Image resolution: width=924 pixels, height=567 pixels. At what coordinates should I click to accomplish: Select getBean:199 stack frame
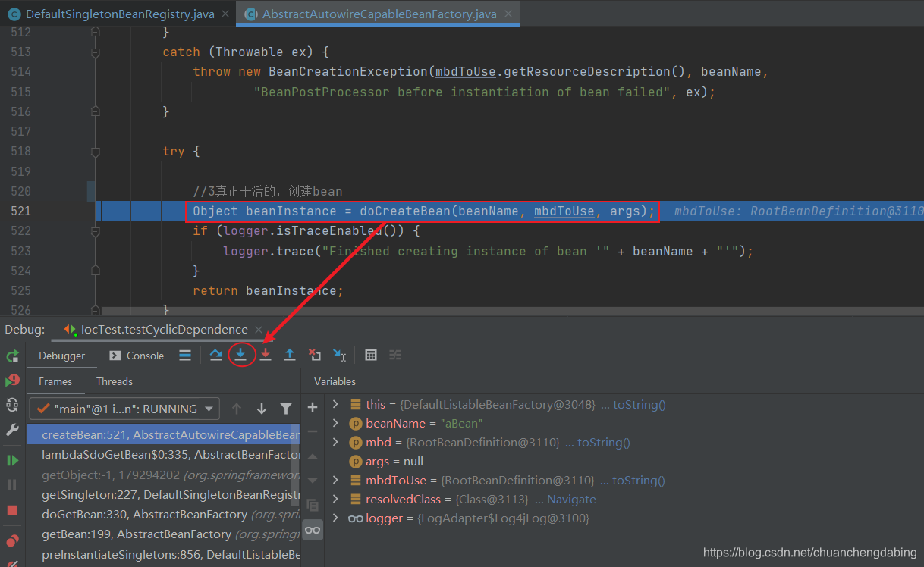click(x=164, y=534)
